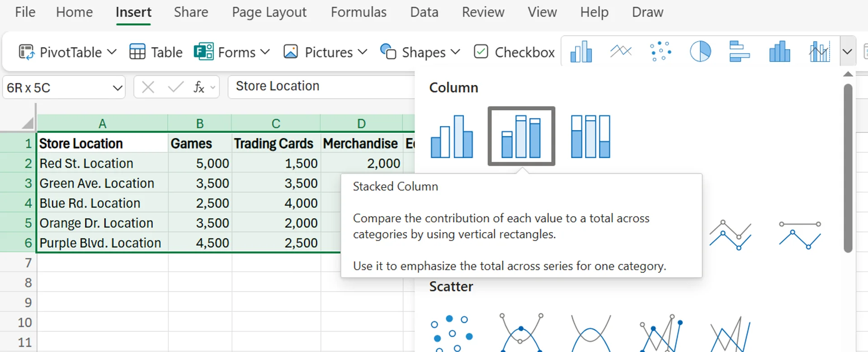
Task: Click the gallery scroll-up arrow
Action: click(848, 74)
